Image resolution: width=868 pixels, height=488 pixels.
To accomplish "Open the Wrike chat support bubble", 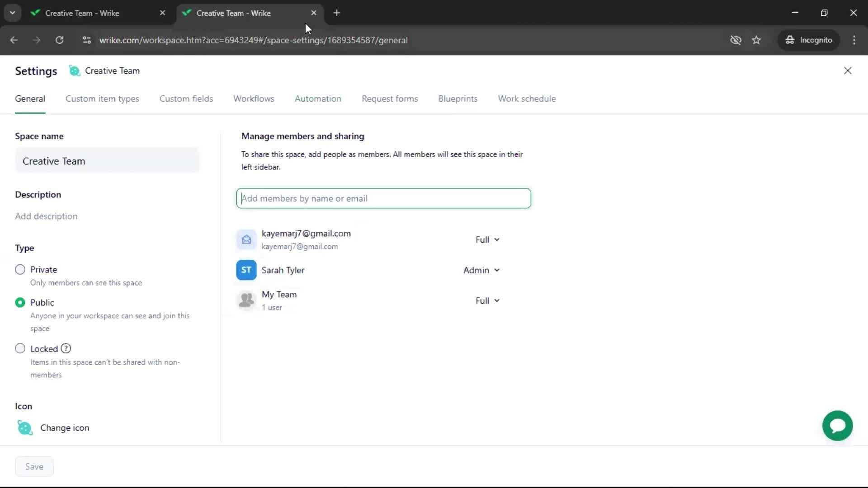I will tap(837, 426).
